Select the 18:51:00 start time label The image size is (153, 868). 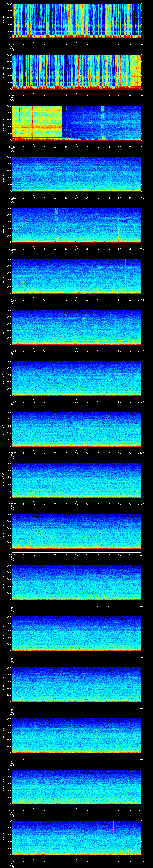click(12, 402)
